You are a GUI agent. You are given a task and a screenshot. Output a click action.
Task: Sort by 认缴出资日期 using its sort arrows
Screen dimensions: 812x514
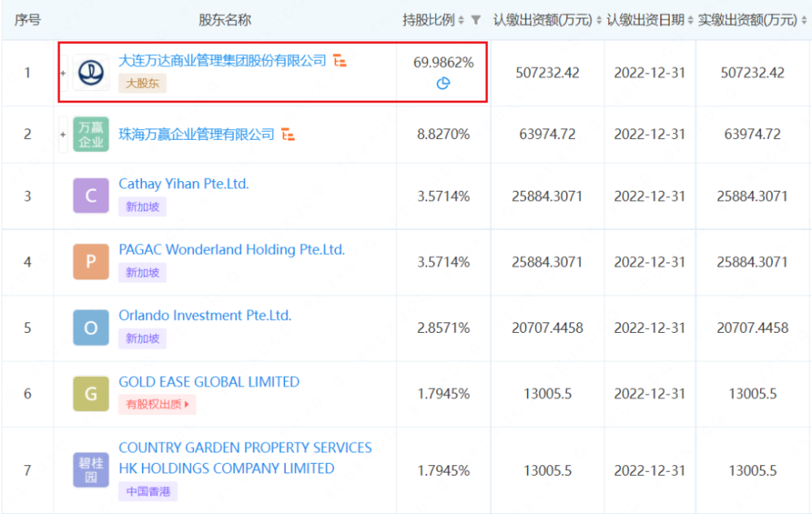pos(690,20)
